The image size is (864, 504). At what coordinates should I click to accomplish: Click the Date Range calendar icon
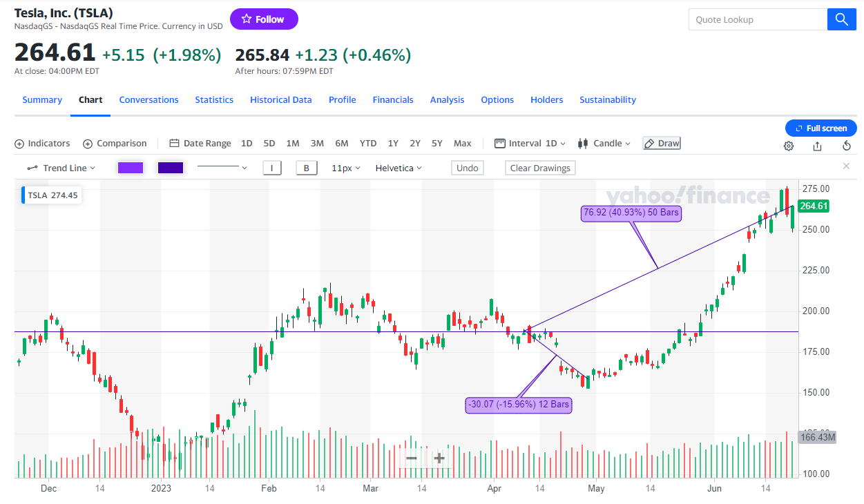pyautogui.click(x=175, y=144)
